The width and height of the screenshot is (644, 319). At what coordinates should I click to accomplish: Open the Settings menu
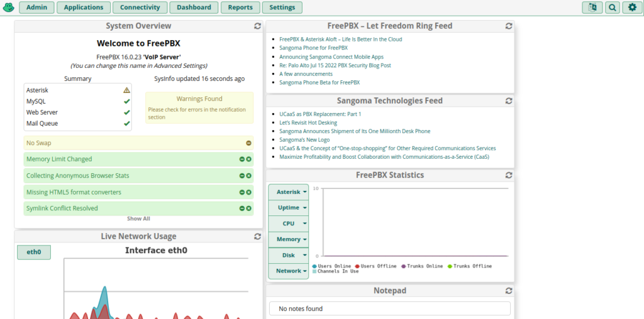[x=282, y=8]
